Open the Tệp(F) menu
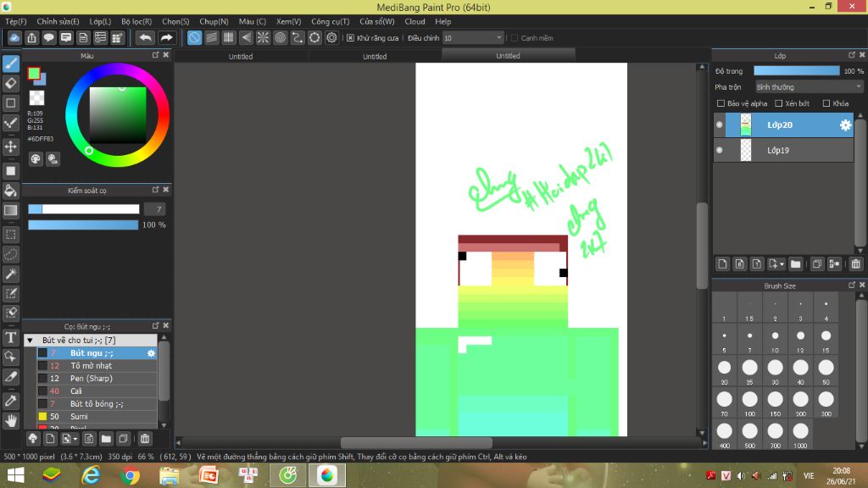The image size is (868, 488). (x=16, y=21)
